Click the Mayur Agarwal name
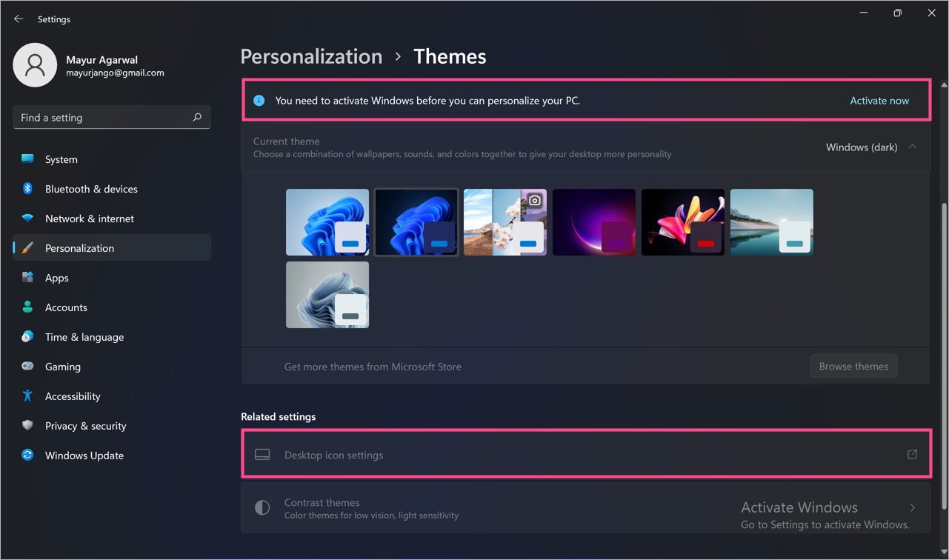The width and height of the screenshot is (949, 560). 102,60
